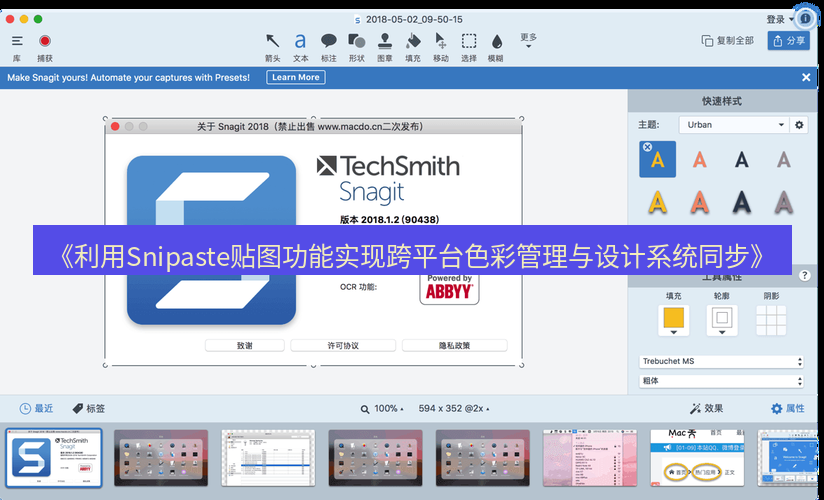Click the document title 2018-05-02_09-50-15
Image resolution: width=824 pixels, height=500 pixels.
coord(414,19)
